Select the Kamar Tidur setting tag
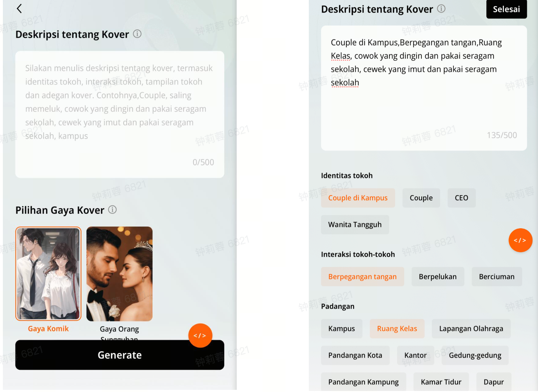This screenshot has width=538, height=392. coord(441,382)
